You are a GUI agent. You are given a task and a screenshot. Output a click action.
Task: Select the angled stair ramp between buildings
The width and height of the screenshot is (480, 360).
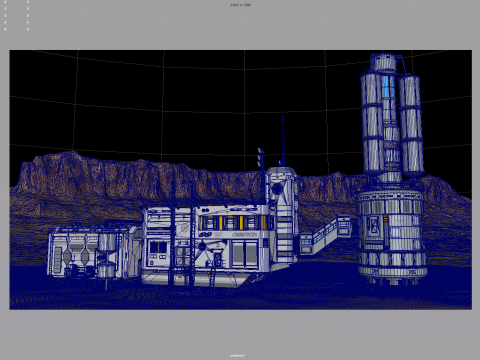pyautogui.click(x=326, y=234)
